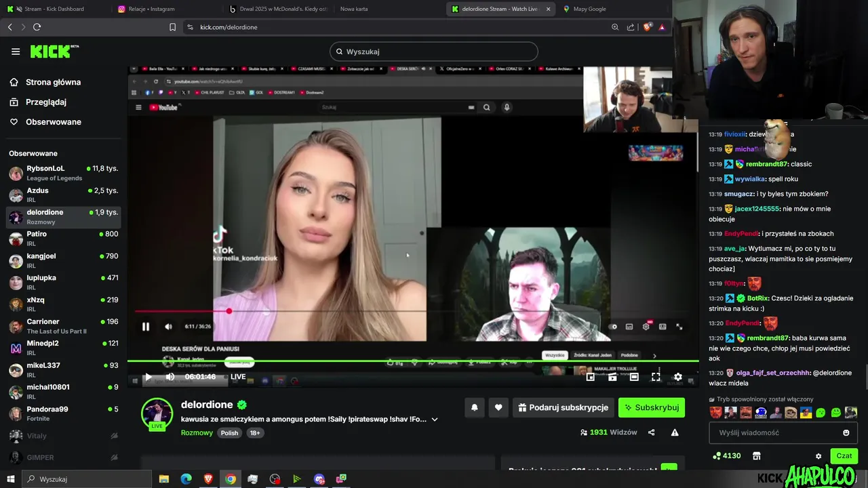Toggle theater mode in Kick player

coord(634,377)
